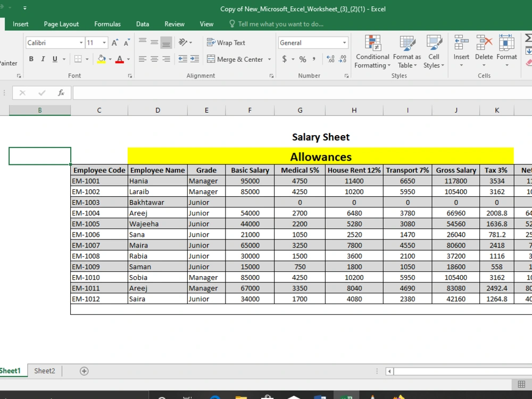532x399 pixels.
Task: Toggle Italic formatting
Action: tap(43, 59)
